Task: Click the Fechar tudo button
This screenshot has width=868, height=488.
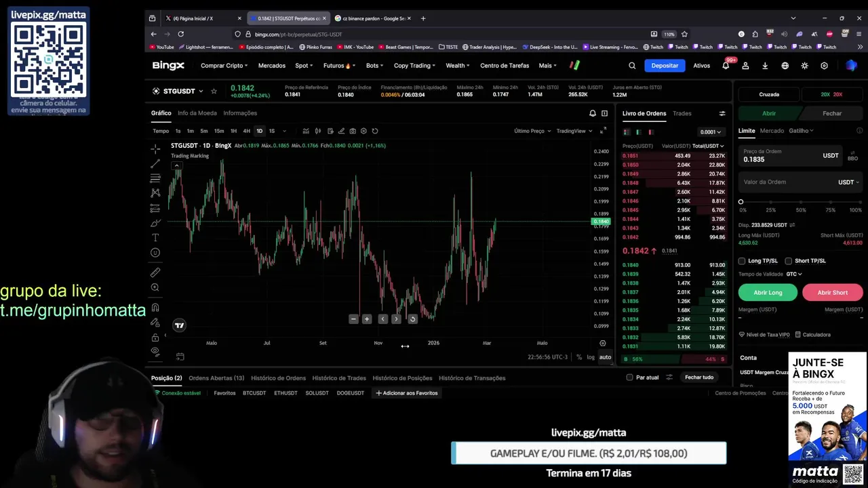Action: 699,378
